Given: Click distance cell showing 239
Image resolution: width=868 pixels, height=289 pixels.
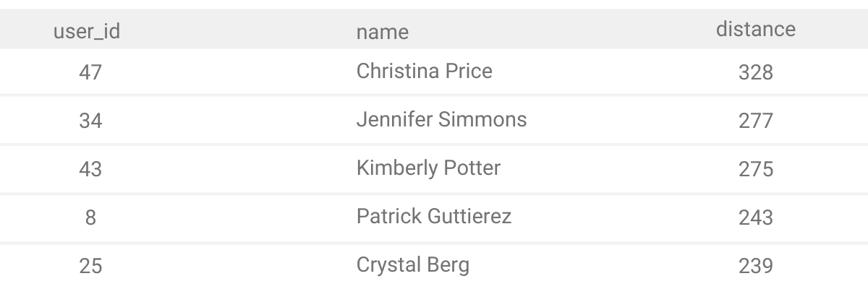Looking at the screenshot, I should (x=756, y=266).
